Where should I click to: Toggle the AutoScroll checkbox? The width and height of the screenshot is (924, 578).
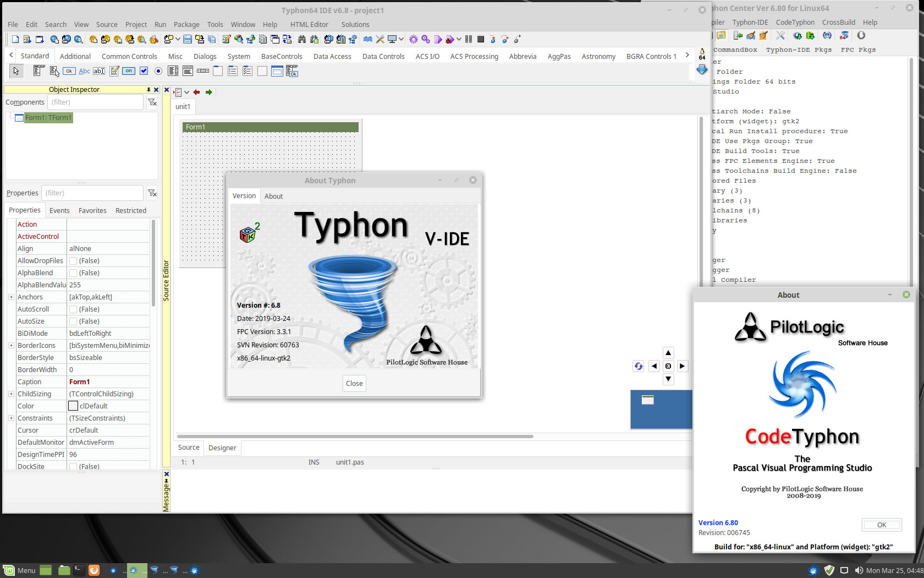click(73, 309)
